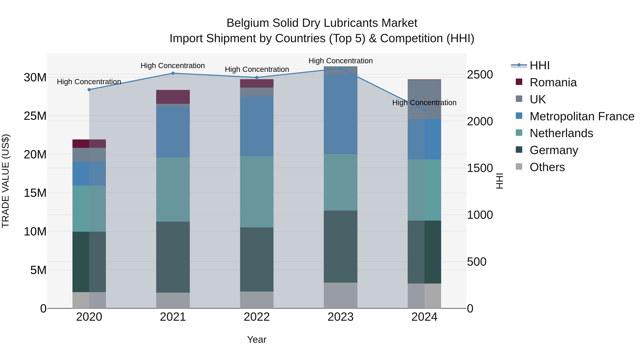This screenshot has width=644, height=362.
Task: Select the Romania segment in the 2022 bar
Action: point(257,83)
